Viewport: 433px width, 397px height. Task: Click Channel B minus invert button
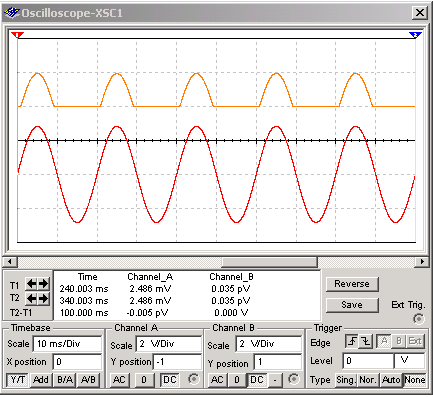(x=275, y=380)
